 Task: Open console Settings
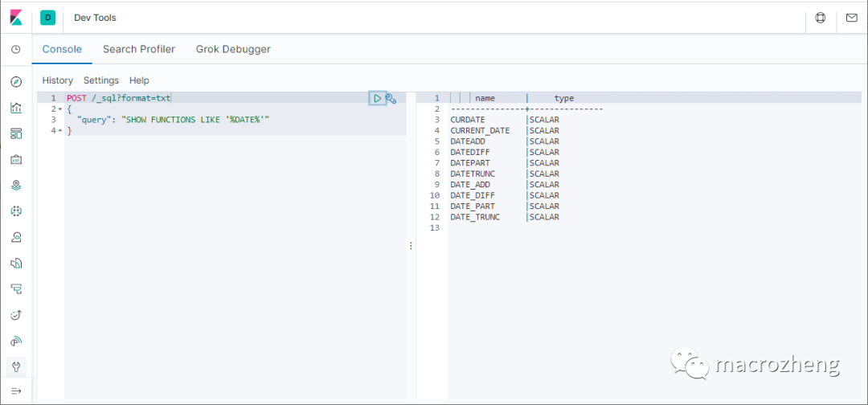tap(101, 80)
